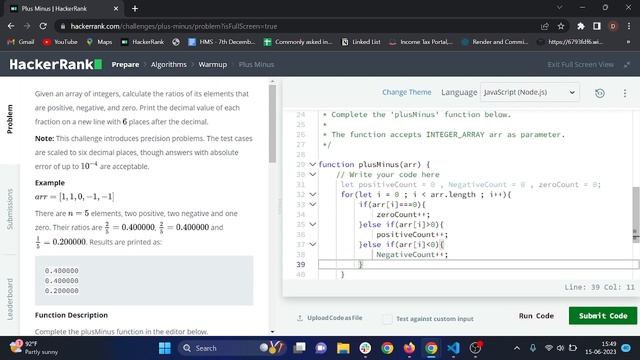Click Exit Full Screen View
This screenshot has width=640, height=360.
(x=580, y=64)
